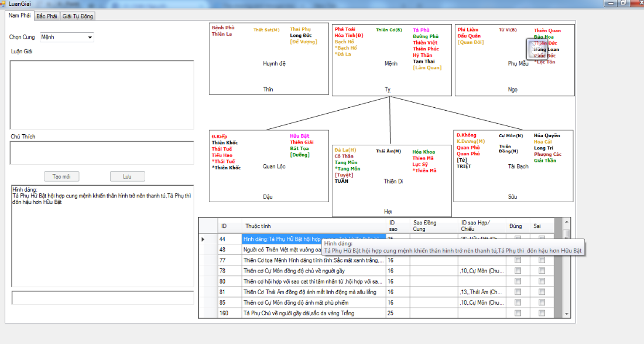The image size is (644, 344).
Task: Sort the grid by the ID column header
Action: [224, 226]
